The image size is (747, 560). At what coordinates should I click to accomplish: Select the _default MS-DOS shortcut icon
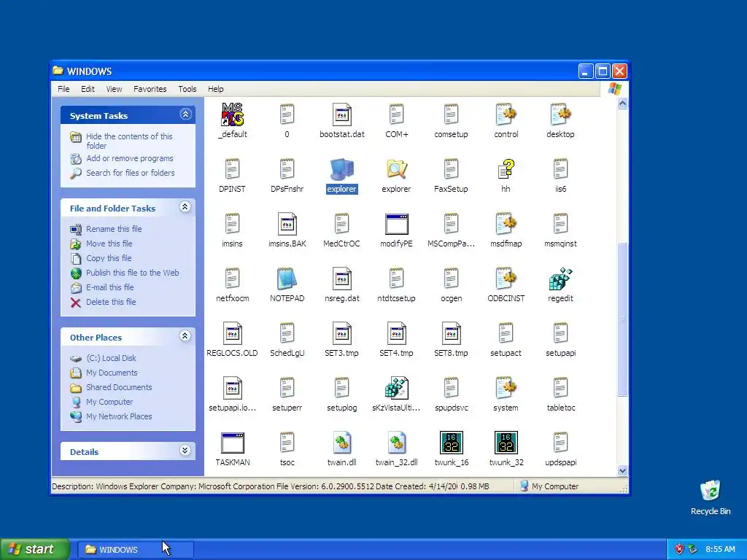pyautogui.click(x=233, y=114)
